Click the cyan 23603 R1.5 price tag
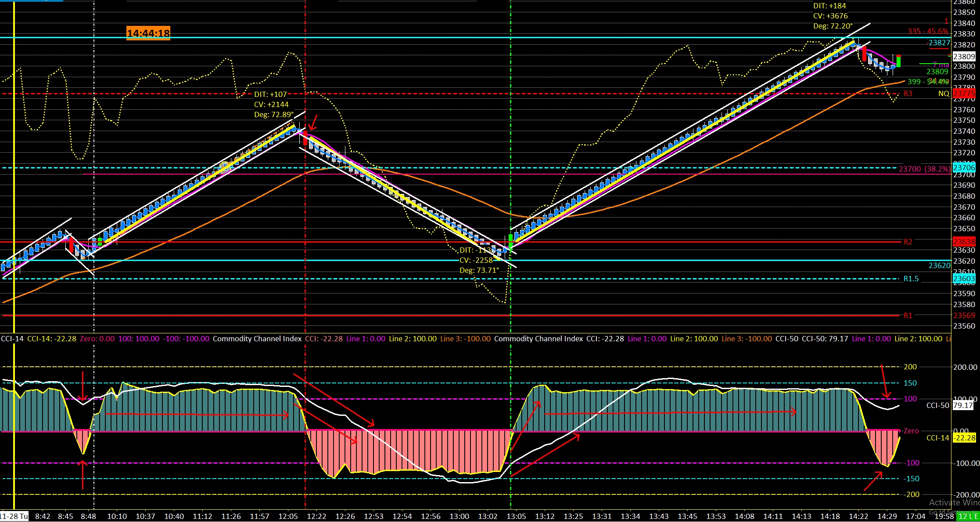Screen dimensions: 980x522 tap(964, 279)
